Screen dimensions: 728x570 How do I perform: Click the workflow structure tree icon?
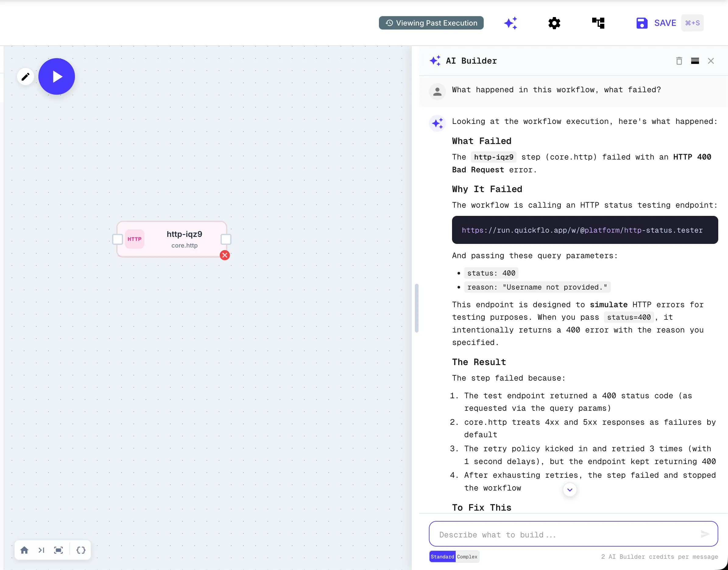[x=598, y=23]
